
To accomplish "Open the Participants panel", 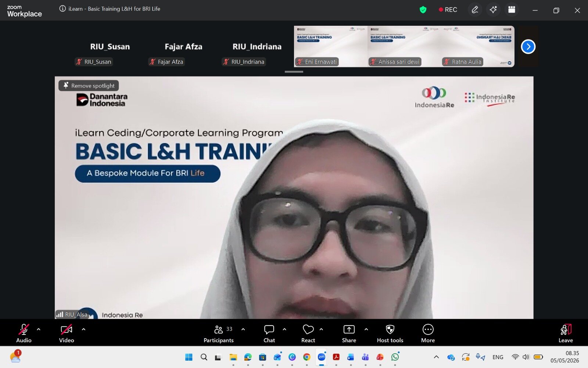I will pos(219,333).
